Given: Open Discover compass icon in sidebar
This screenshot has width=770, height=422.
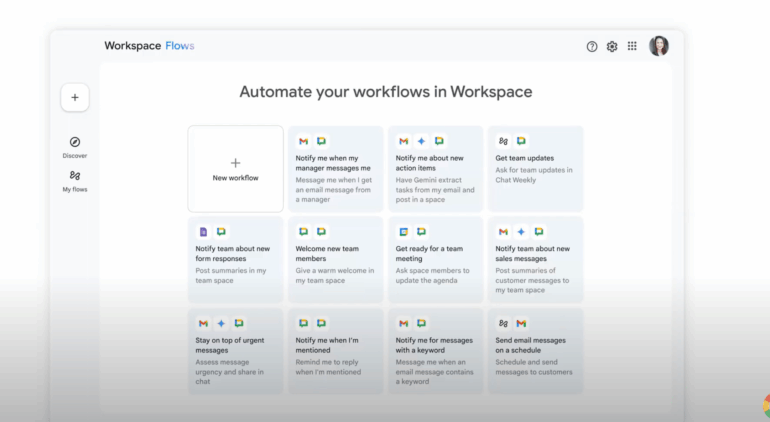Looking at the screenshot, I should tap(75, 142).
